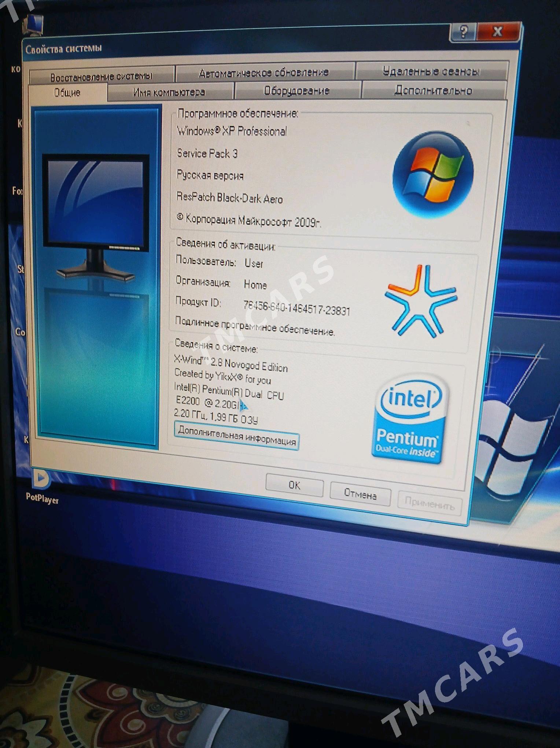Click the Service Pack 3 text
The width and height of the screenshot is (560, 748).
pos(207,153)
